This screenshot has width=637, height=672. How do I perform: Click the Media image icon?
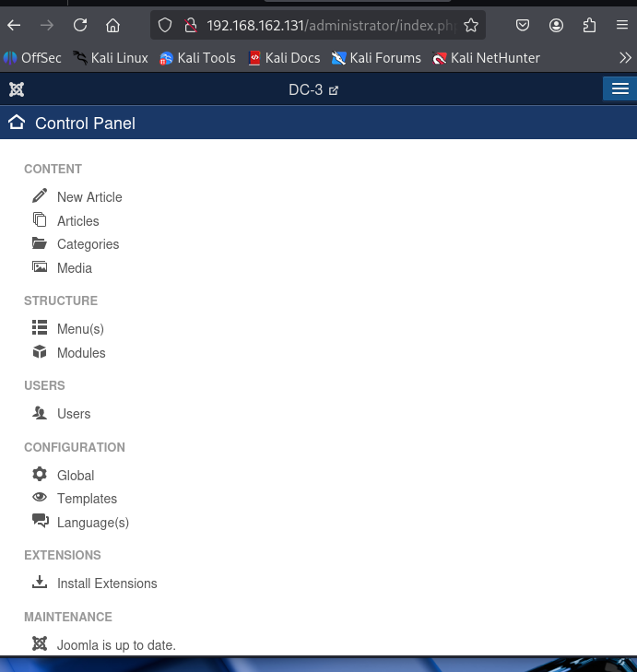pos(40,266)
